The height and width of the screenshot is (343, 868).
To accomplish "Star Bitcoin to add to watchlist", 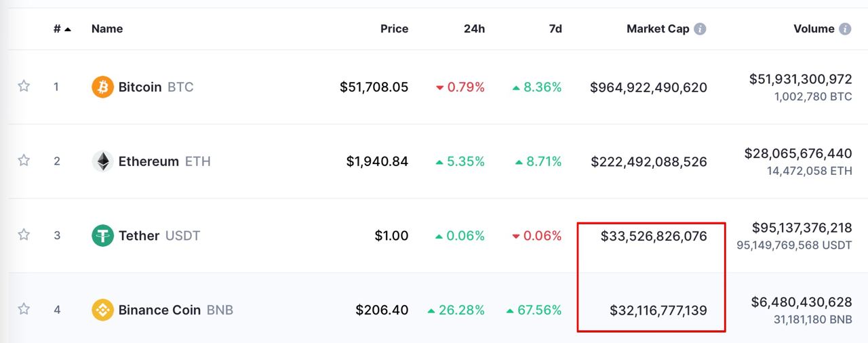I will tap(24, 86).
